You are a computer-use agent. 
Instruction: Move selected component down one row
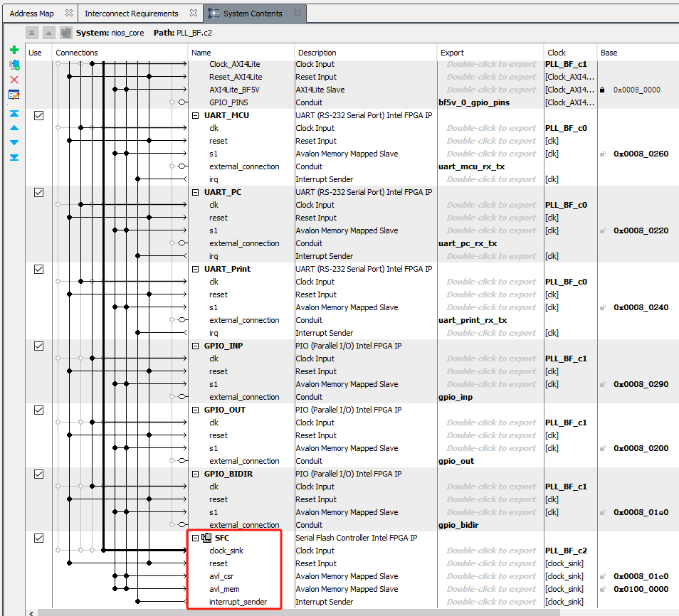pos(14,142)
